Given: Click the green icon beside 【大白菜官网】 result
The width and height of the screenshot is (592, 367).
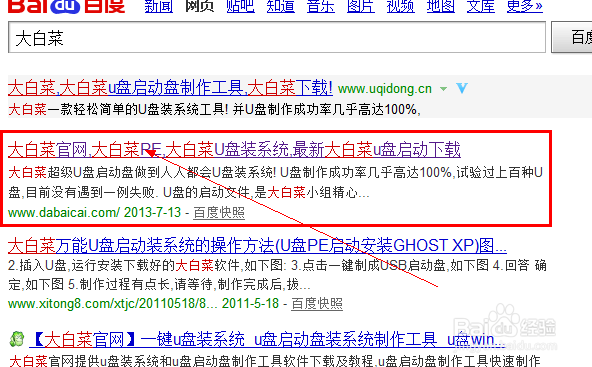Looking at the screenshot, I should [17, 339].
